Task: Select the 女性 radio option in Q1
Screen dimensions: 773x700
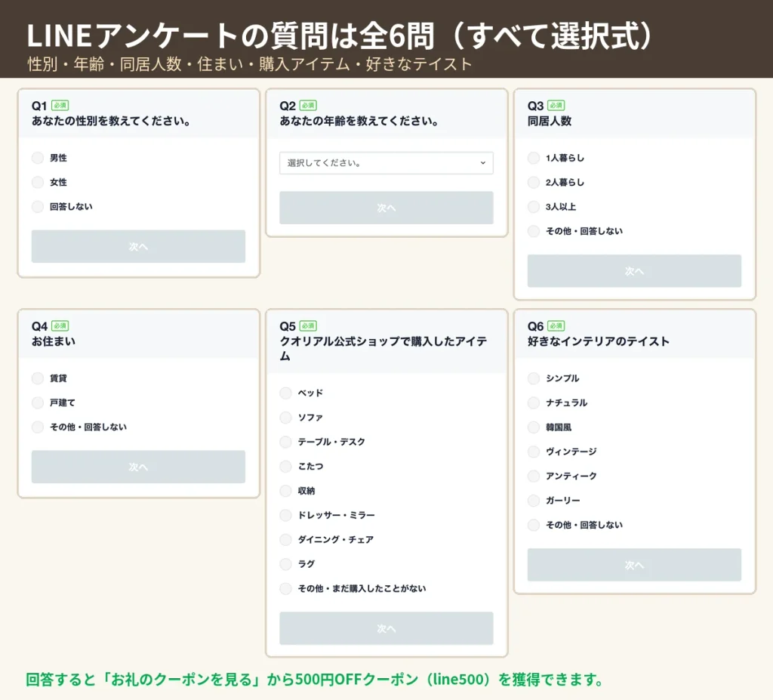Action: click(38, 182)
